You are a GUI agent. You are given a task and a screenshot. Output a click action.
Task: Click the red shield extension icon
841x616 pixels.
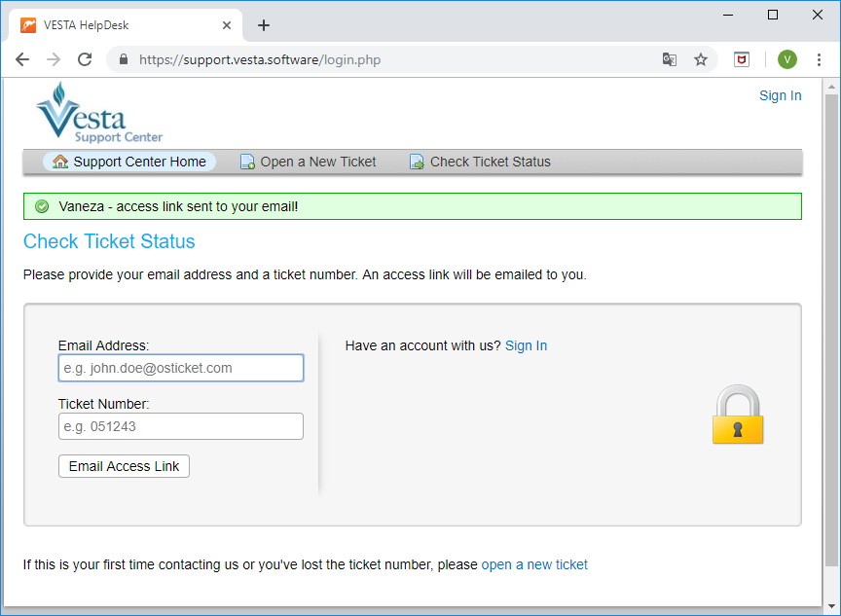pyautogui.click(x=742, y=59)
